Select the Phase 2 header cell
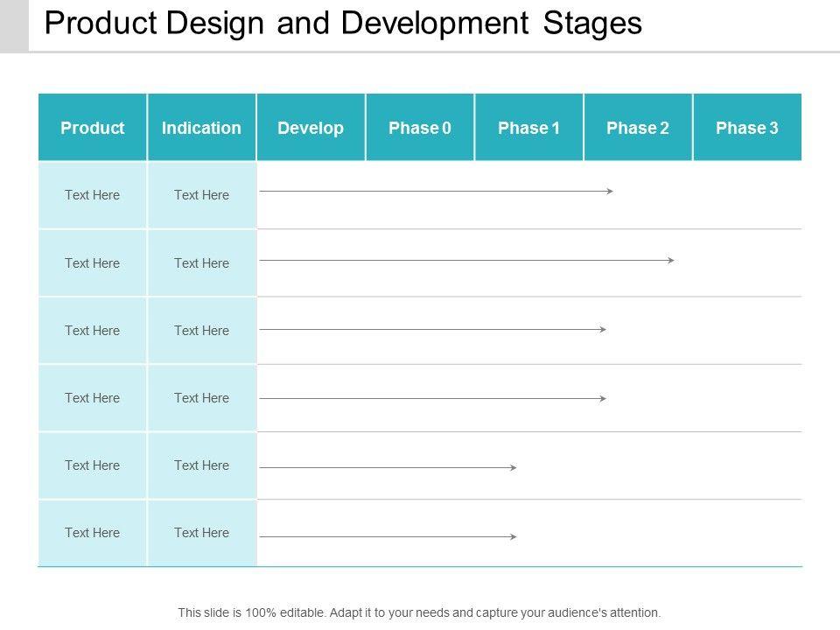Screen dimensions: 840x630 pos(638,128)
